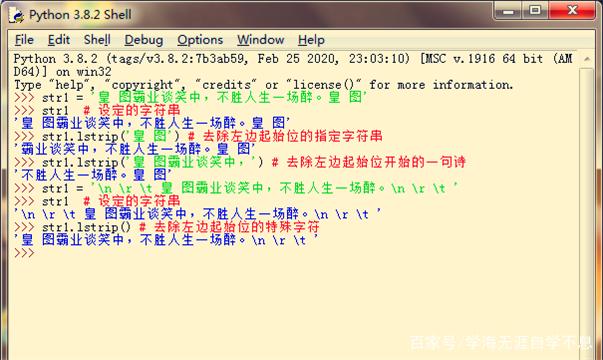Click the window title 'Python 3.8.2 Shell'

tap(80, 15)
